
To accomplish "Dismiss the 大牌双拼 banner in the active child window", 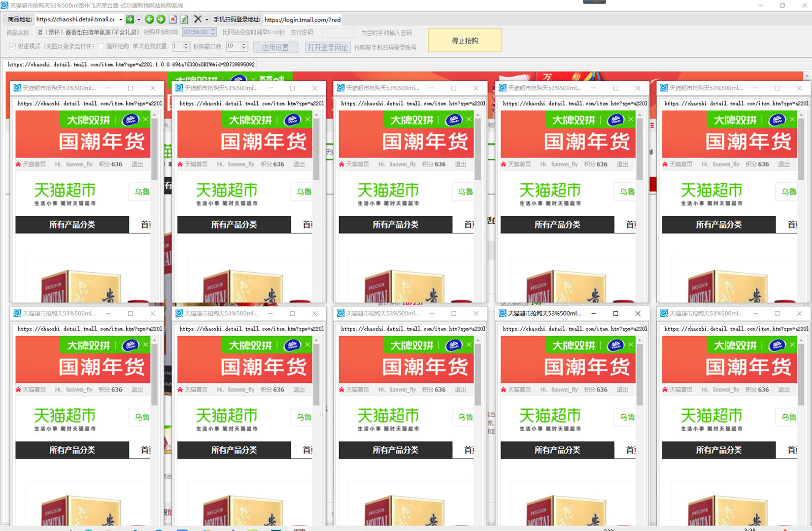I will click(x=631, y=345).
